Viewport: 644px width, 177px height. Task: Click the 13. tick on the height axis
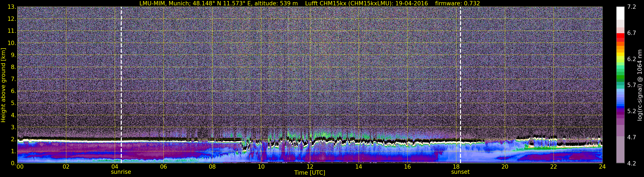coord(12,7)
